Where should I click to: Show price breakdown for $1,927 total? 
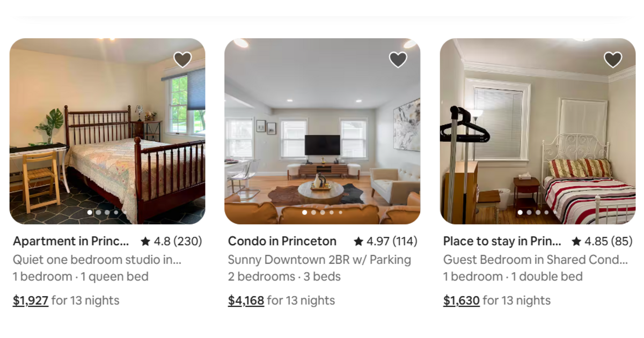[31, 300]
